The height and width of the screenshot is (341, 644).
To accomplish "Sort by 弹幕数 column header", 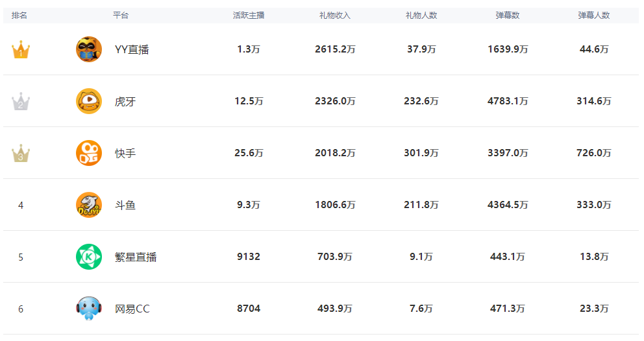I will [x=508, y=16].
